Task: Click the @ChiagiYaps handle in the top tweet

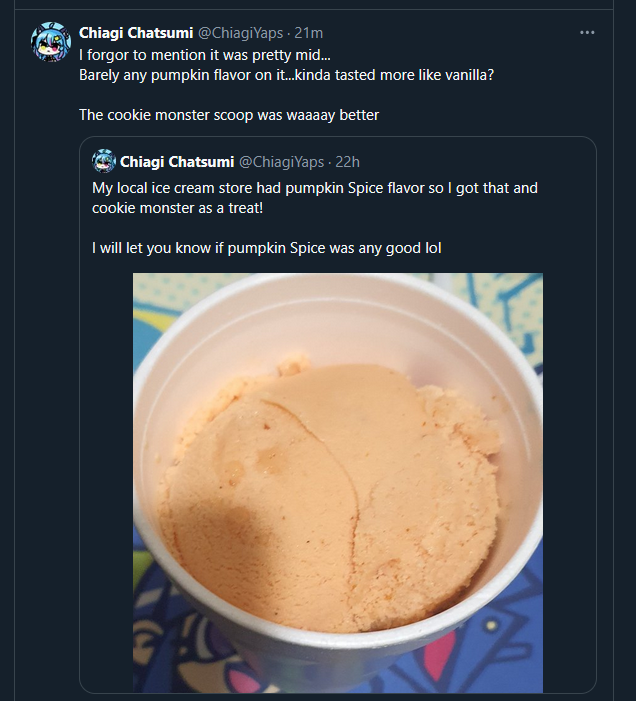Action: (x=241, y=33)
